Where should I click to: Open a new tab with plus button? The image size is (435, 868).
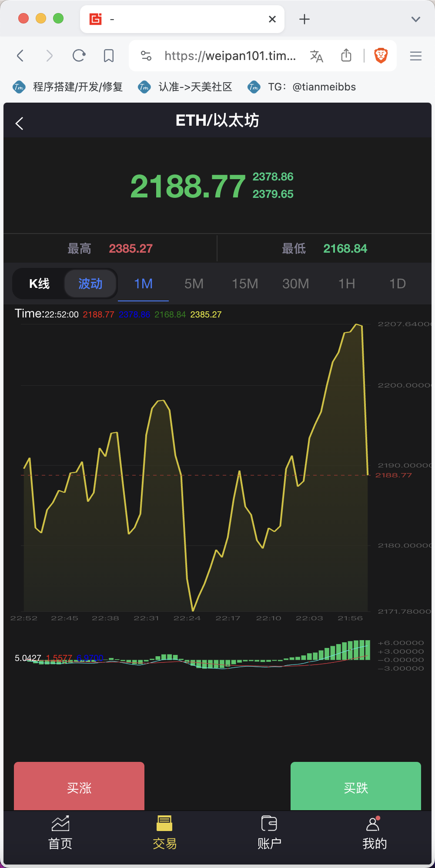click(304, 19)
